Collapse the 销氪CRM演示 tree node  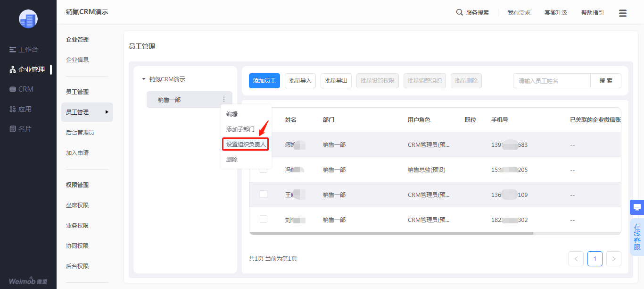coord(144,79)
